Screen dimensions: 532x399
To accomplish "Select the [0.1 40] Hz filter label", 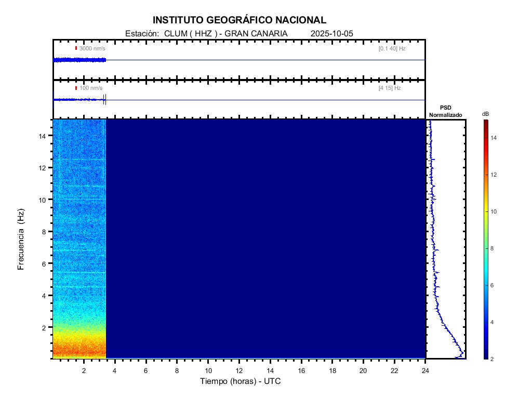I will point(392,48).
